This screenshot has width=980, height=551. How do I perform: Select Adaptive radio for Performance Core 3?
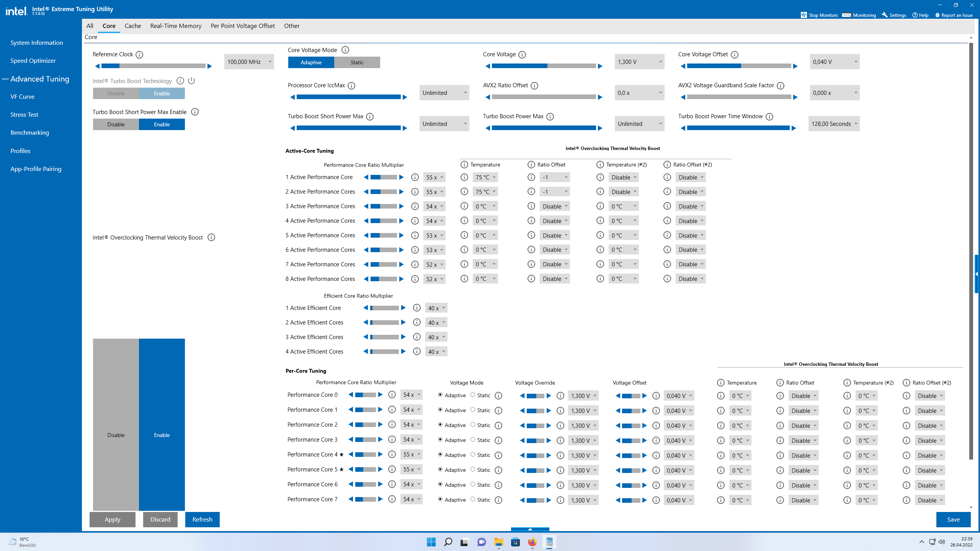440,440
